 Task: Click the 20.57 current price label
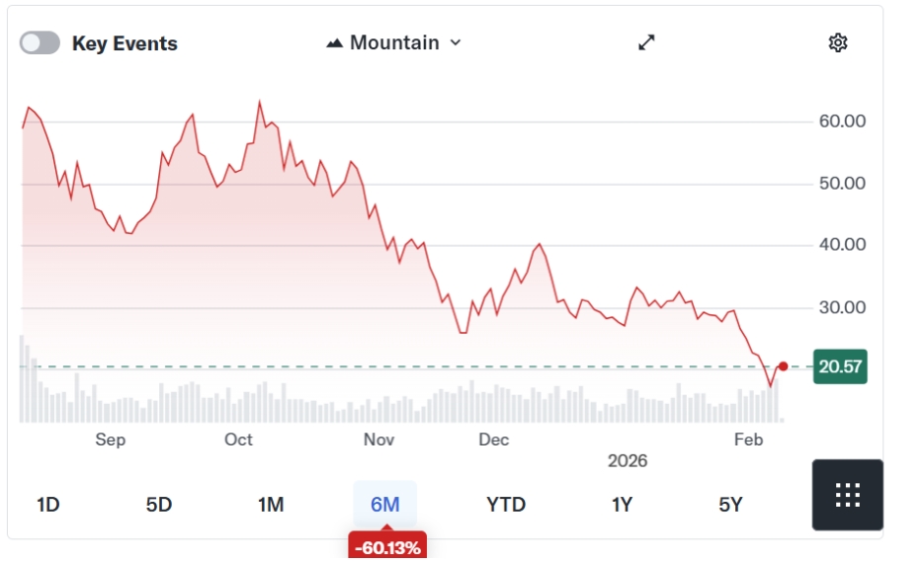pyautogui.click(x=840, y=366)
